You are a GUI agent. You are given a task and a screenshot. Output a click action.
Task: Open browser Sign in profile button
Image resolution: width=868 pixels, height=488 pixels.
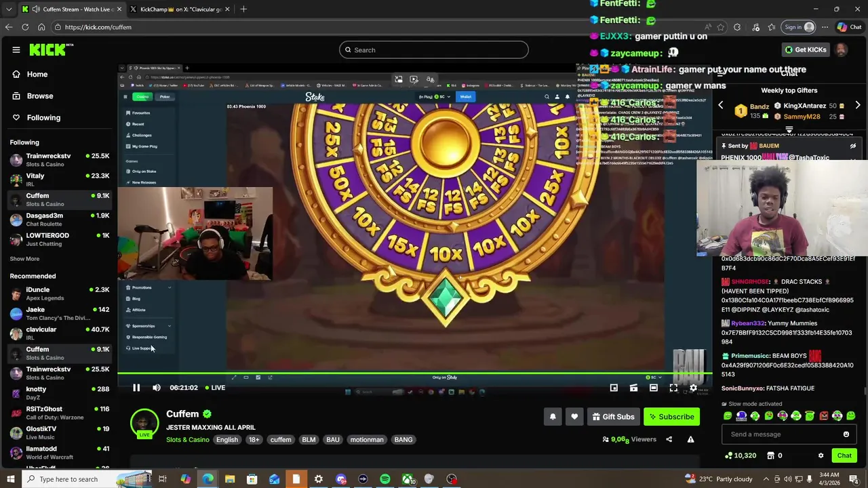point(798,27)
